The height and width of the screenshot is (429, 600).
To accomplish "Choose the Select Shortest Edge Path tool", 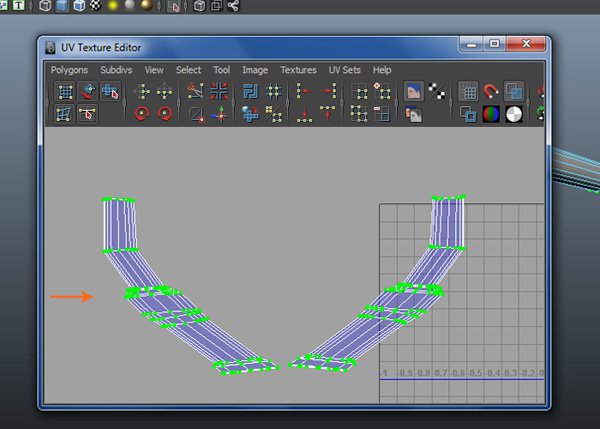I will pos(111,91).
